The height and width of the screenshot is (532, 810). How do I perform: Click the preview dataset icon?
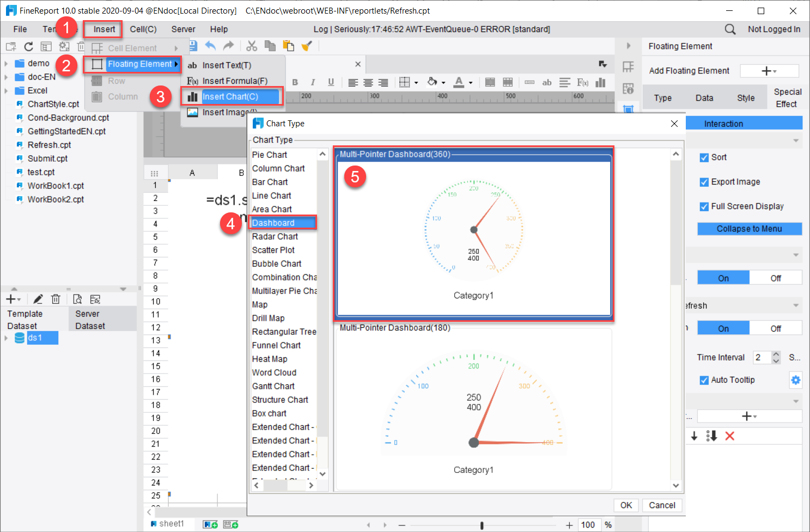[77, 299]
